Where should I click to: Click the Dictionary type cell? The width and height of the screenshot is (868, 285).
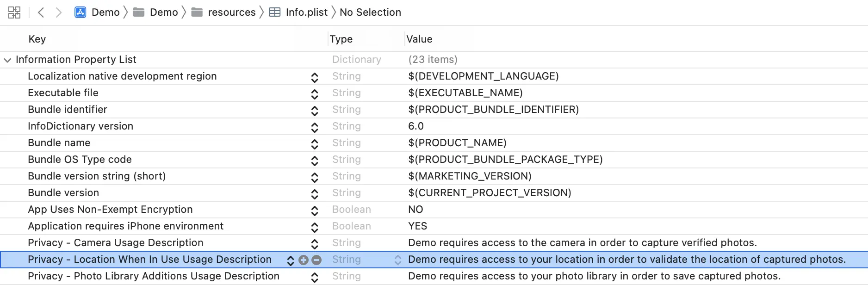357,60
